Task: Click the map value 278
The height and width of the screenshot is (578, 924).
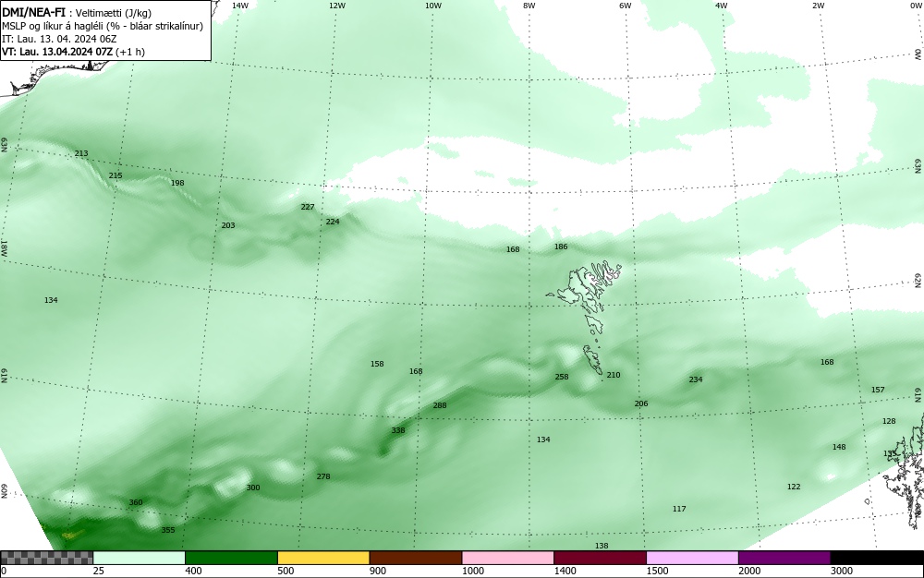Action: (x=323, y=476)
